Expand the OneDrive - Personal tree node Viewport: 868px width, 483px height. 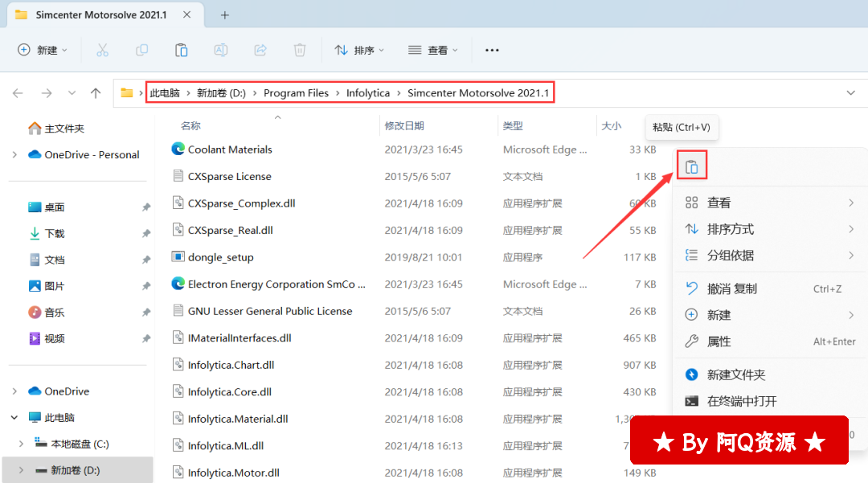[x=14, y=155]
